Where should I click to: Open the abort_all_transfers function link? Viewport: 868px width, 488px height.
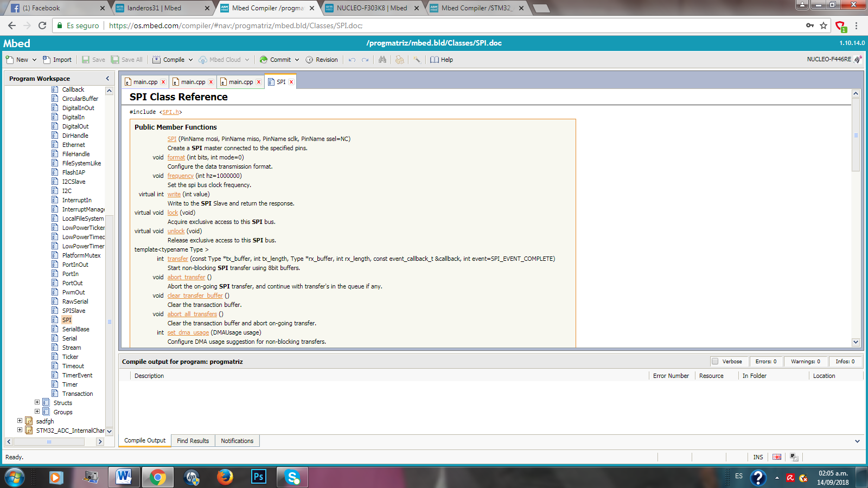[192, 314]
